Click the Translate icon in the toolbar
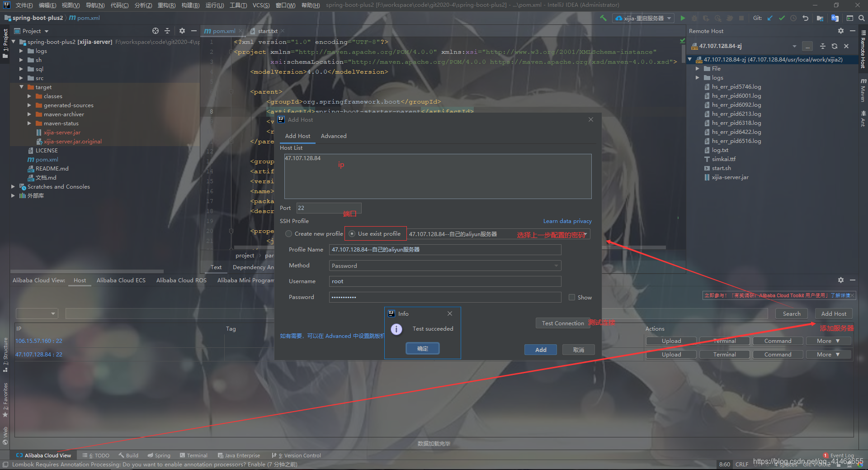 click(x=835, y=18)
